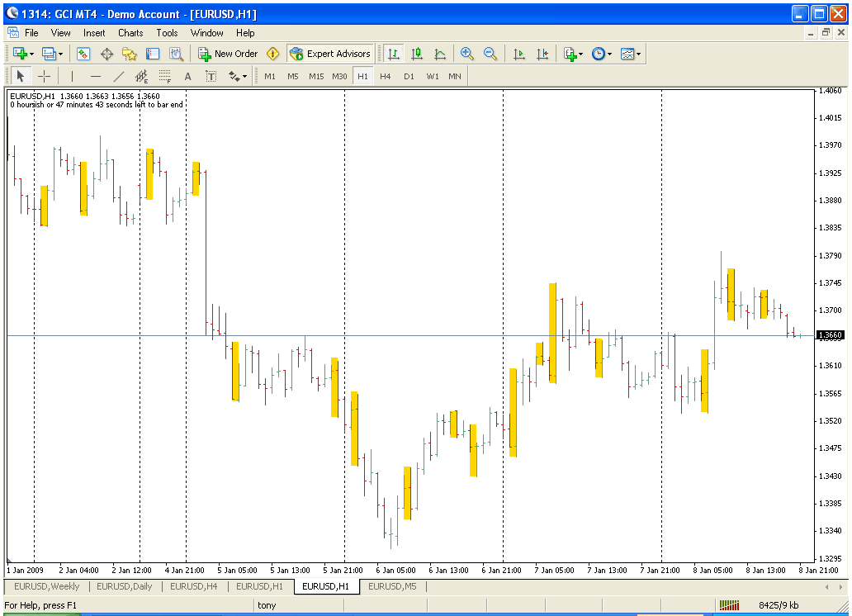
Task: Toggle Expert Advisors on or off
Action: 330,54
